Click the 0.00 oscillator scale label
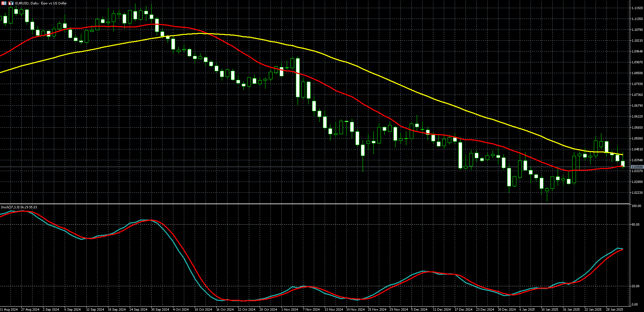 coord(635,305)
